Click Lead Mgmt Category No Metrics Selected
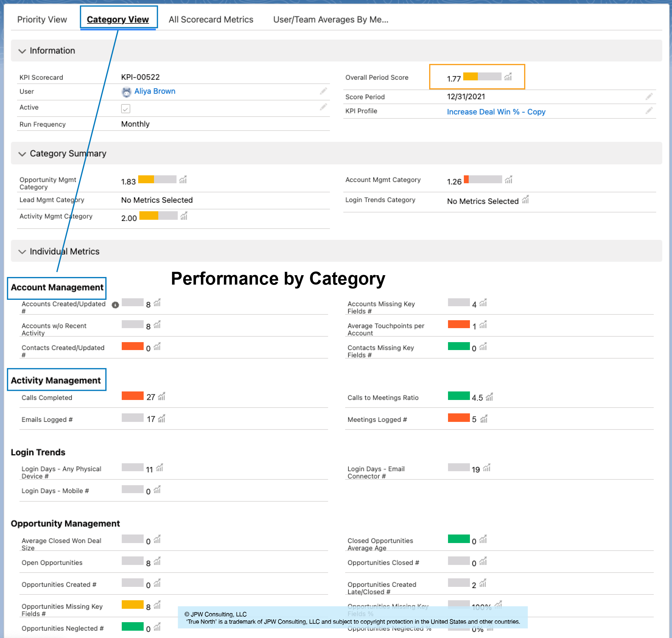Screen dimensions: 672x638 (x=157, y=200)
